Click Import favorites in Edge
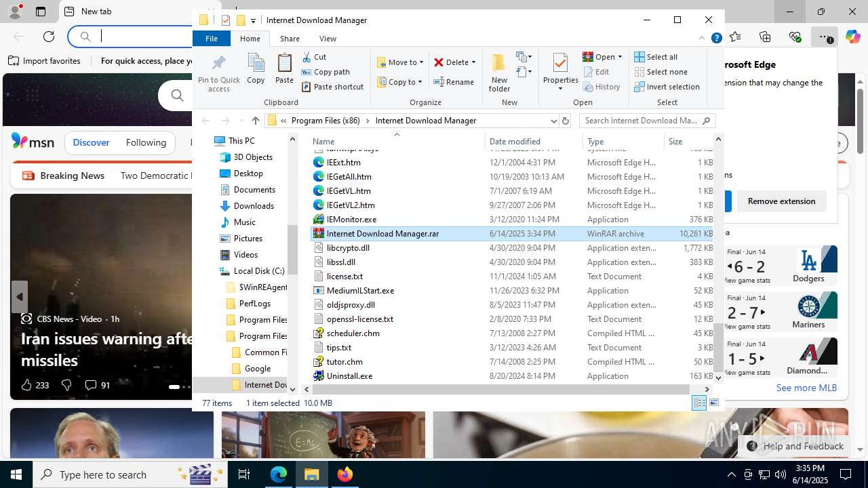868x488 pixels. (x=44, y=61)
